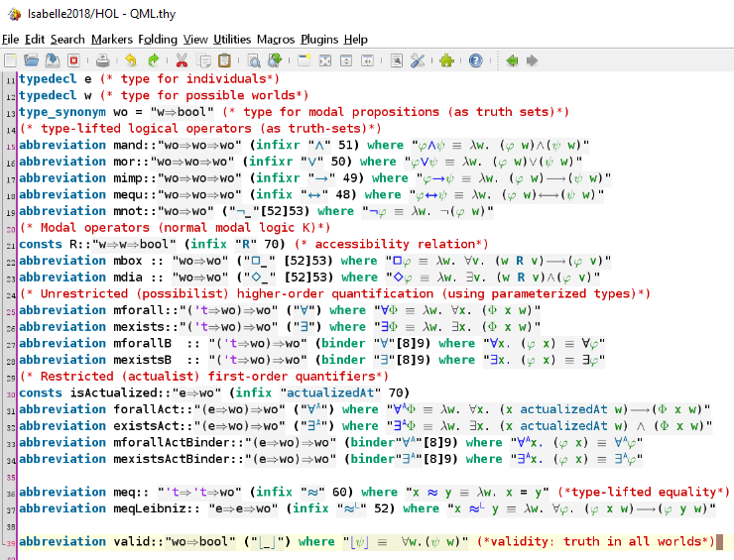Screen dimensions: 734x560
Task: Click 'consts' keyword on line 21
Action: click(41, 244)
